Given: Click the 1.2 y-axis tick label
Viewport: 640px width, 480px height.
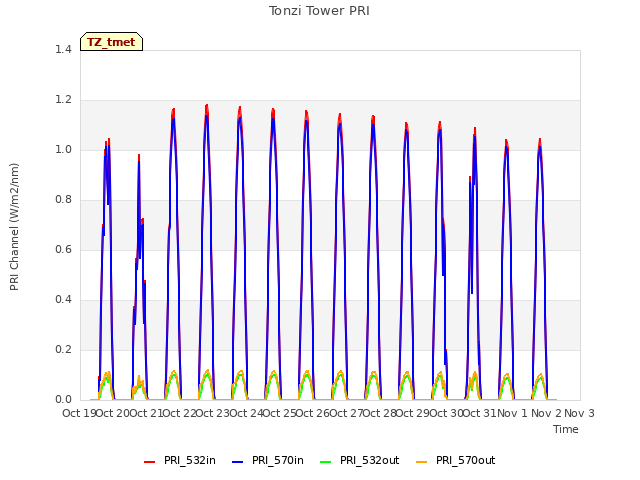Looking at the screenshot, I should pyautogui.click(x=63, y=100).
